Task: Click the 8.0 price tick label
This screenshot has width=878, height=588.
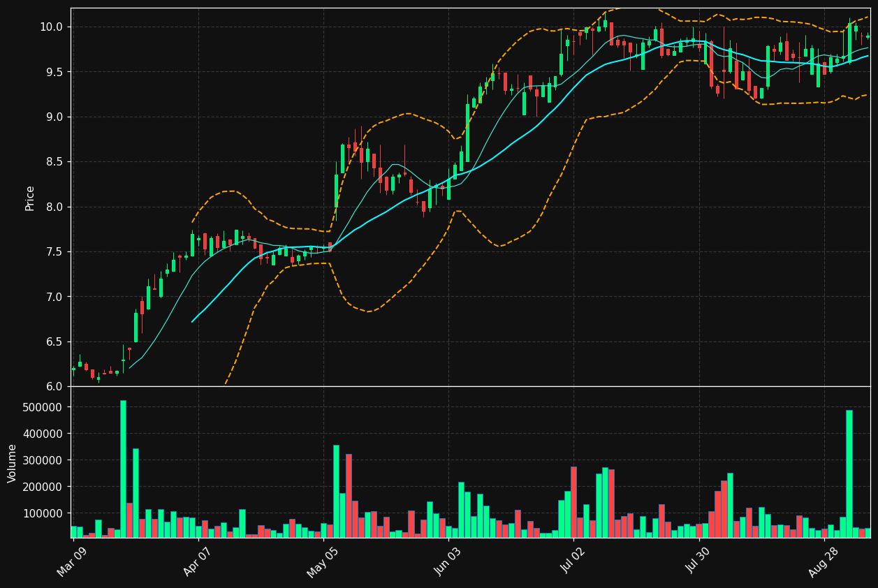Action: (54, 207)
